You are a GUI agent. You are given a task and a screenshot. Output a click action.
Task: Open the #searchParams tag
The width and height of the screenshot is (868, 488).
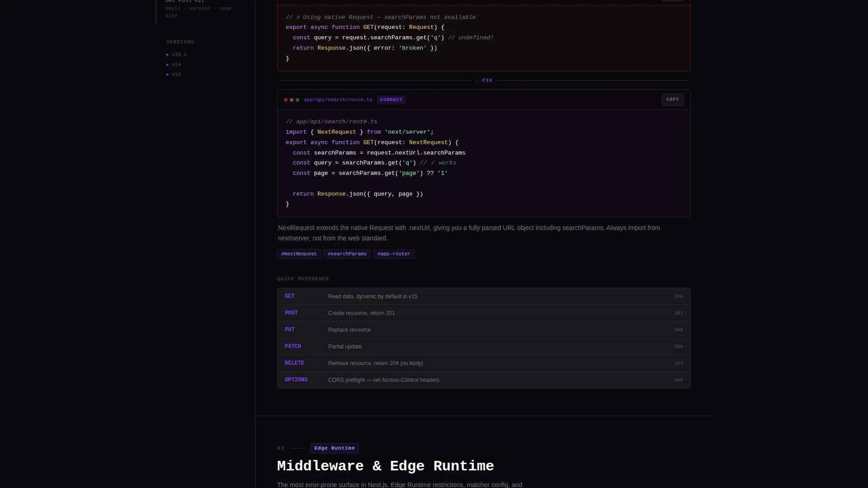click(x=347, y=254)
